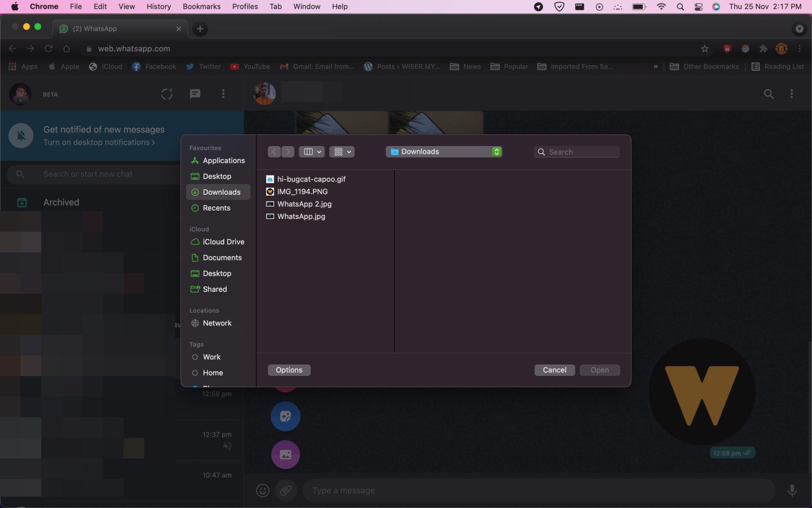Select the Work tag circle
Screen dimensions: 812x508
195,357
